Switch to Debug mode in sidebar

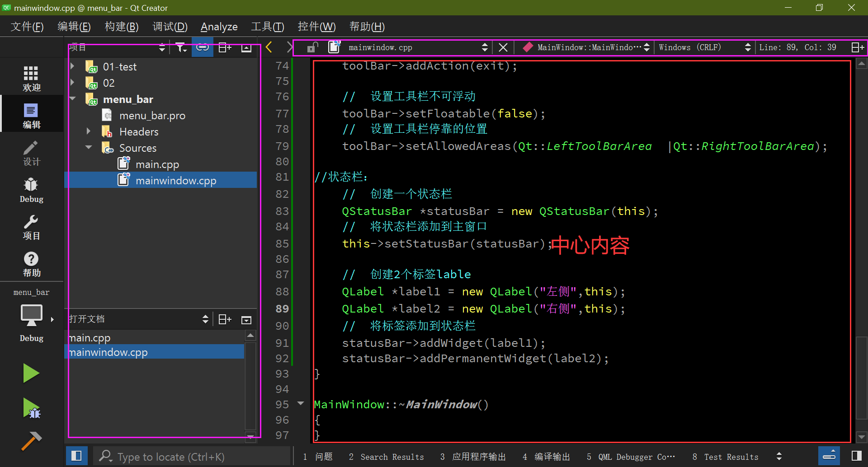(31, 190)
